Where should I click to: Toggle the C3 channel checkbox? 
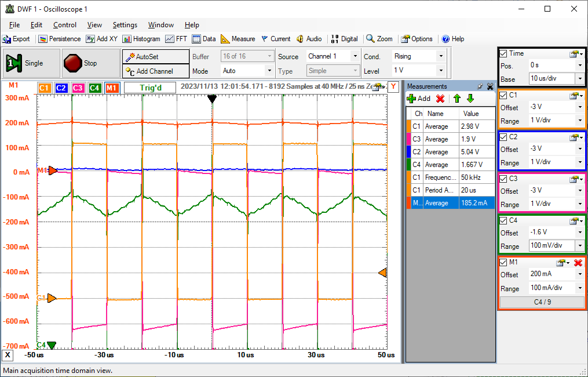click(x=504, y=179)
